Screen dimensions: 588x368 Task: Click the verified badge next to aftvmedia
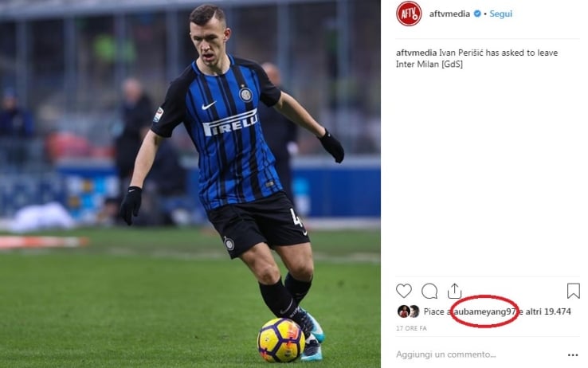pyautogui.click(x=477, y=14)
